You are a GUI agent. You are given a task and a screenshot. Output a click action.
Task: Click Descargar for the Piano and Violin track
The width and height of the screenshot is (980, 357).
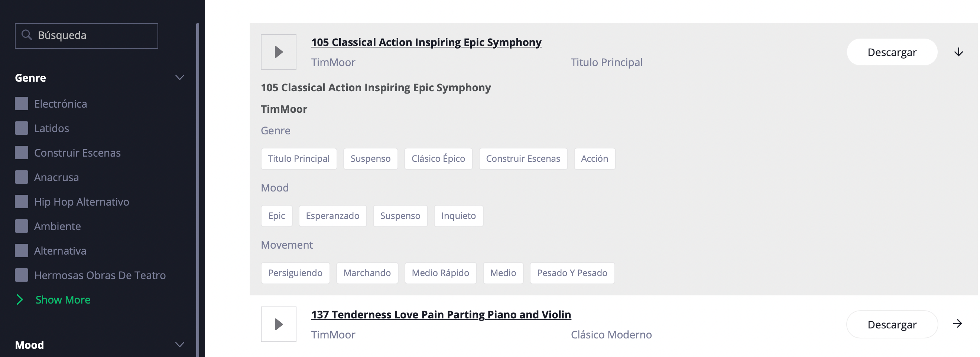[892, 324]
